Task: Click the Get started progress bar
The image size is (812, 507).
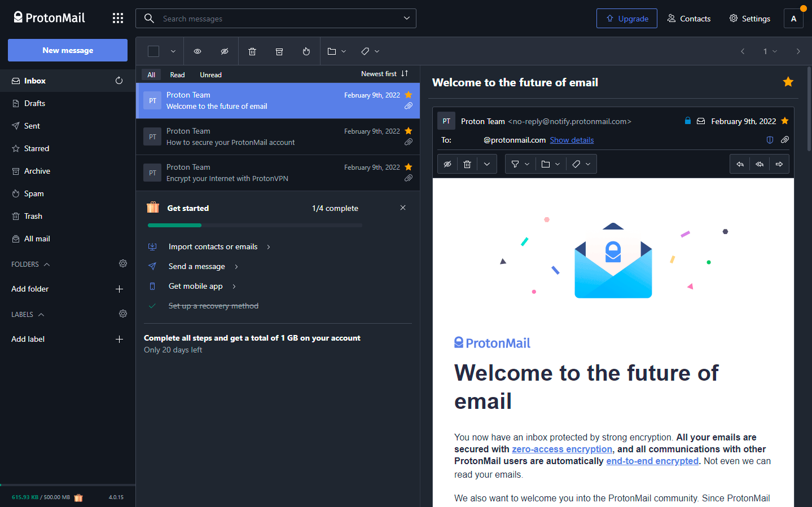Action: pyautogui.click(x=255, y=226)
